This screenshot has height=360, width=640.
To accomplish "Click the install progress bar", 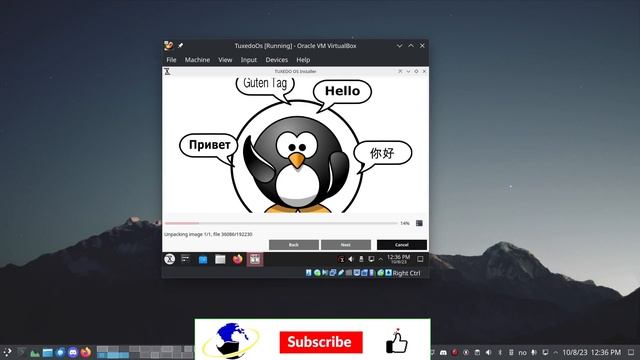I will click(x=281, y=223).
